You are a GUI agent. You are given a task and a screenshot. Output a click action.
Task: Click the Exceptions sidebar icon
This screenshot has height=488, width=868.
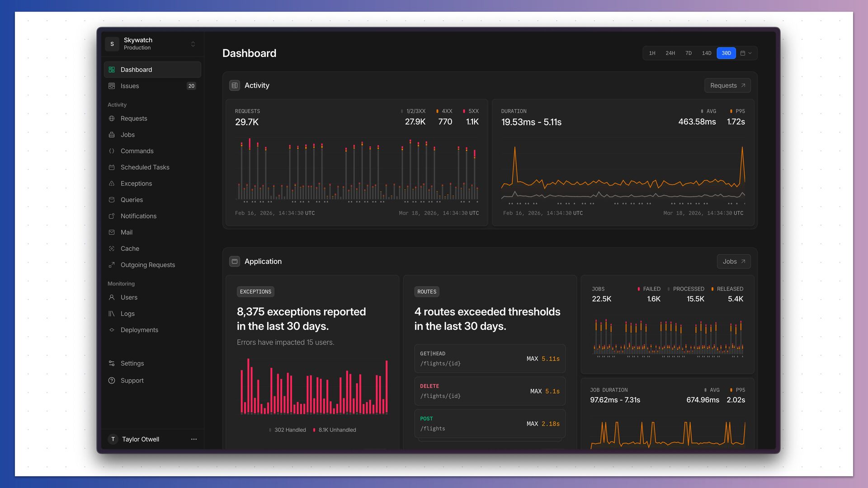(112, 183)
